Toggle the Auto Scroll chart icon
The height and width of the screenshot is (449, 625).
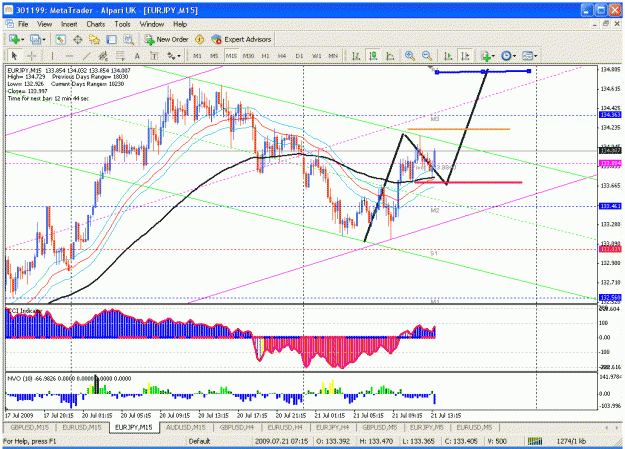click(448, 56)
